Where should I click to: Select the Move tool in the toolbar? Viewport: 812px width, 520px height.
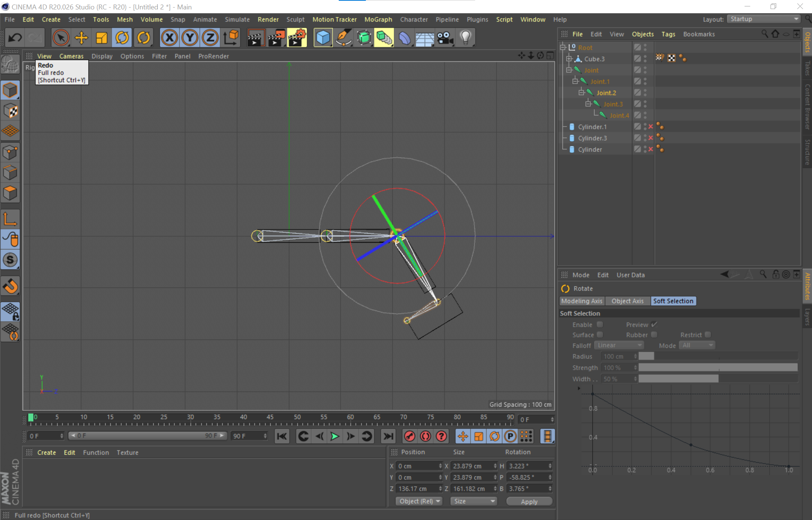(x=81, y=38)
